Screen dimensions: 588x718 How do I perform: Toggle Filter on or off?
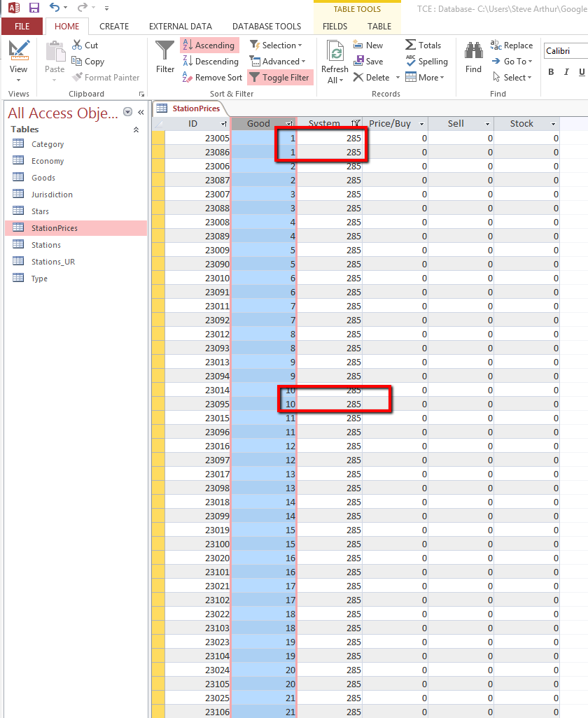280,78
